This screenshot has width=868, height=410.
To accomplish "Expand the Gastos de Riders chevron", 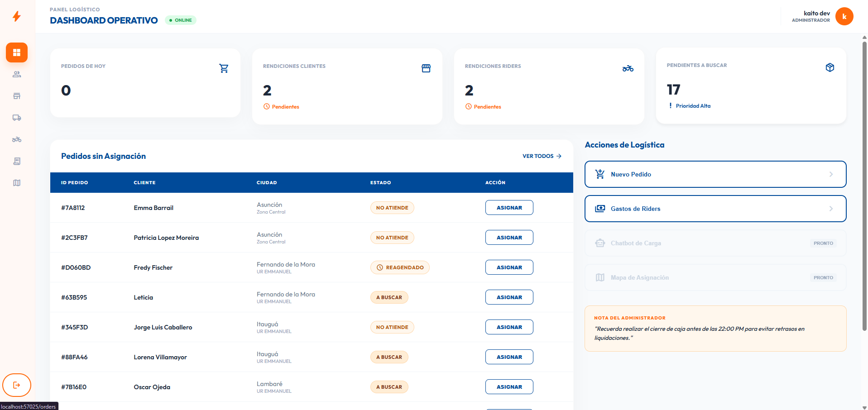I will pyautogui.click(x=831, y=209).
